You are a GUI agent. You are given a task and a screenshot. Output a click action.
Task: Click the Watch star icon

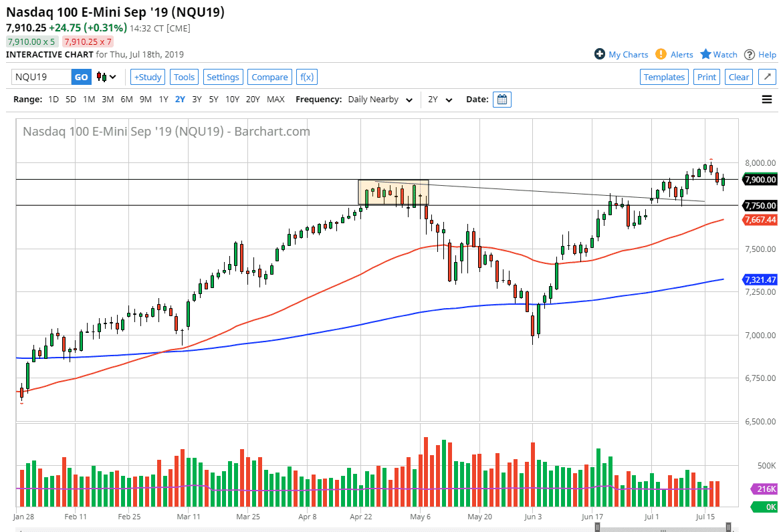(x=705, y=54)
